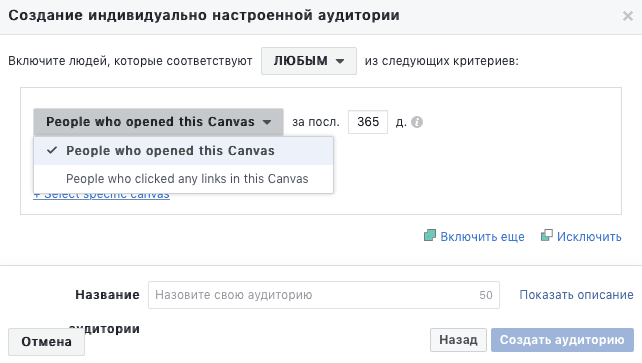The width and height of the screenshot is (642, 363).
Task: Click the Отмена button
Action: click(x=46, y=342)
